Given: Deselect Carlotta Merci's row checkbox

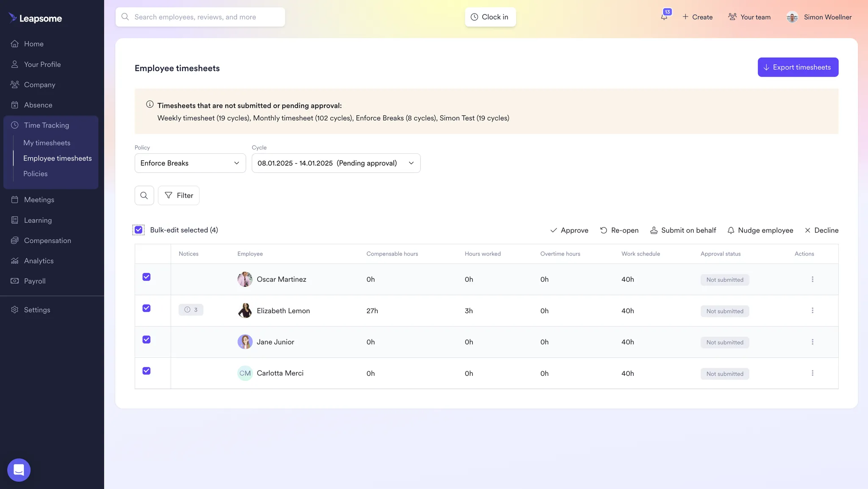Looking at the screenshot, I should pos(146,371).
